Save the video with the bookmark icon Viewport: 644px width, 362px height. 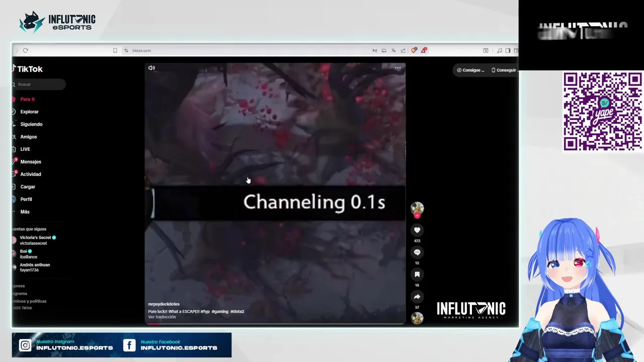417,275
